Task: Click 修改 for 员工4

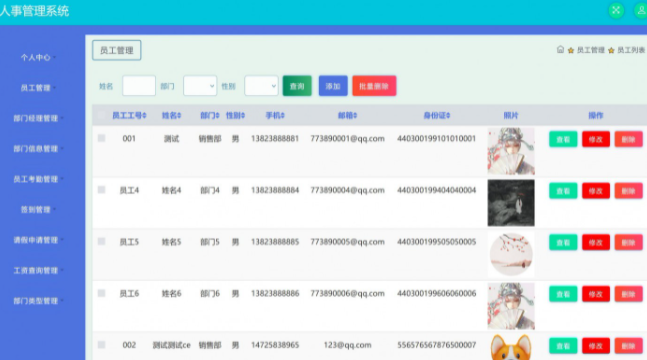Action: click(x=596, y=191)
